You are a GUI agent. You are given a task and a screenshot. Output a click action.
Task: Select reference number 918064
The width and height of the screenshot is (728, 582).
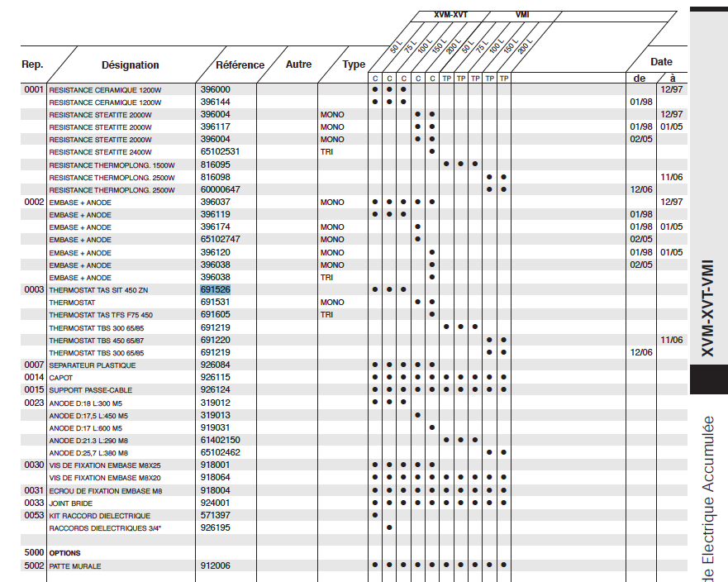tap(216, 478)
